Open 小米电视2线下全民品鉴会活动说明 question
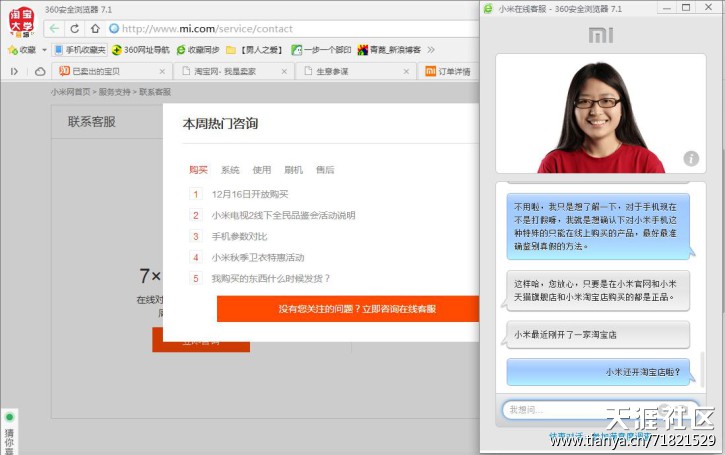 (x=283, y=215)
